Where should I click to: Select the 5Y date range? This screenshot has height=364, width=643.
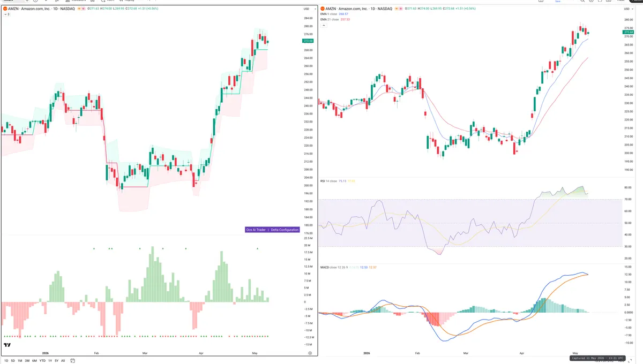[56, 361]
